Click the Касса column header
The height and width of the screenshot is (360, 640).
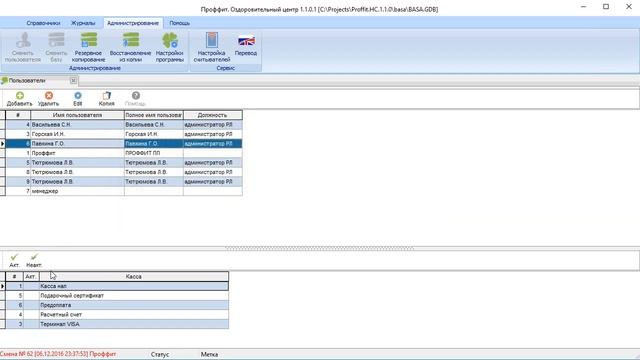point(134,276)
